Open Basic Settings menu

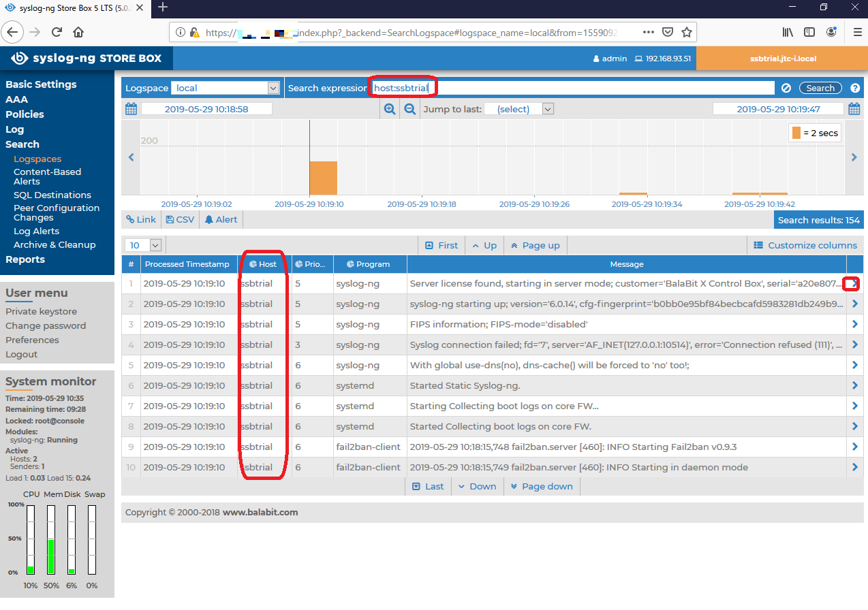tap(41, 84)
